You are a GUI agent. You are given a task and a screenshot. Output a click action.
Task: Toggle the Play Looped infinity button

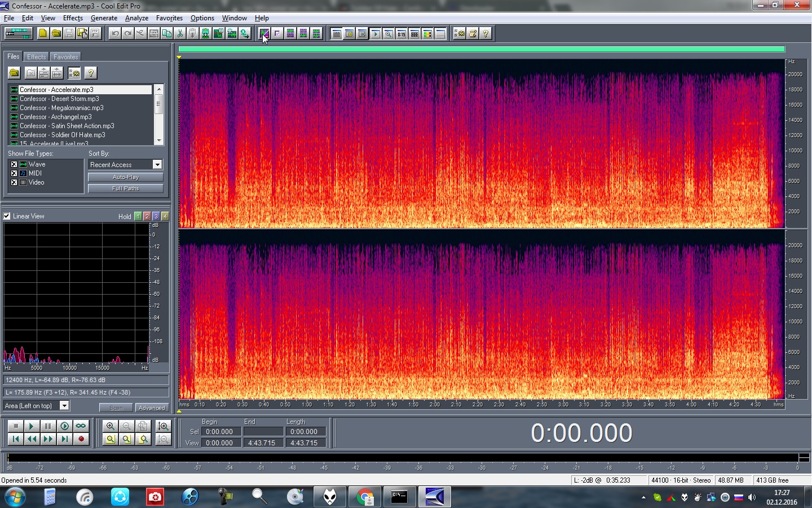coord(81,426)
